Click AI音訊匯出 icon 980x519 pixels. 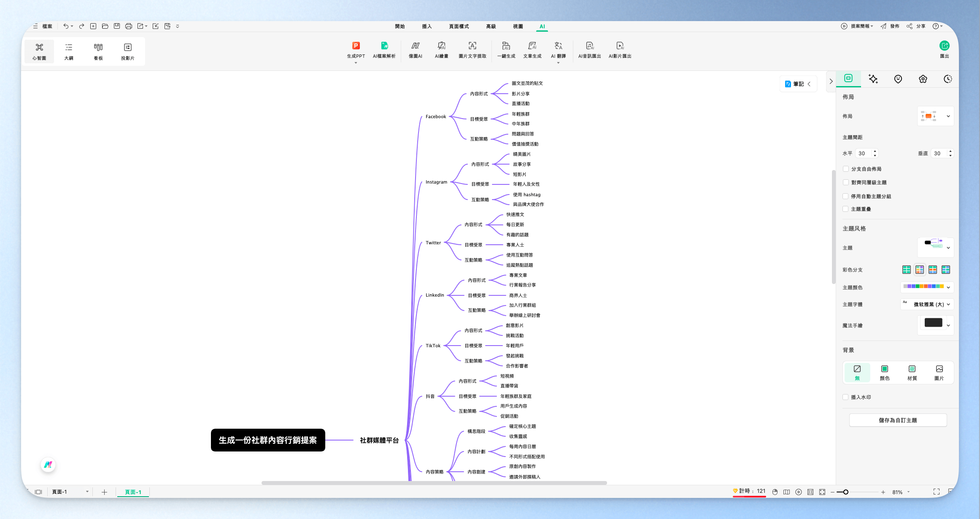pos(589,50)
